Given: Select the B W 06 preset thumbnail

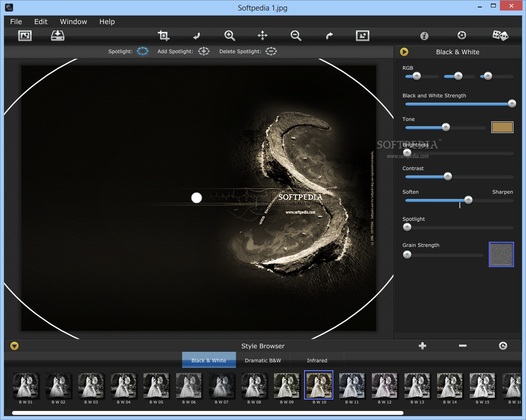Looking at the screenshot, I should (x=189, y=385).
